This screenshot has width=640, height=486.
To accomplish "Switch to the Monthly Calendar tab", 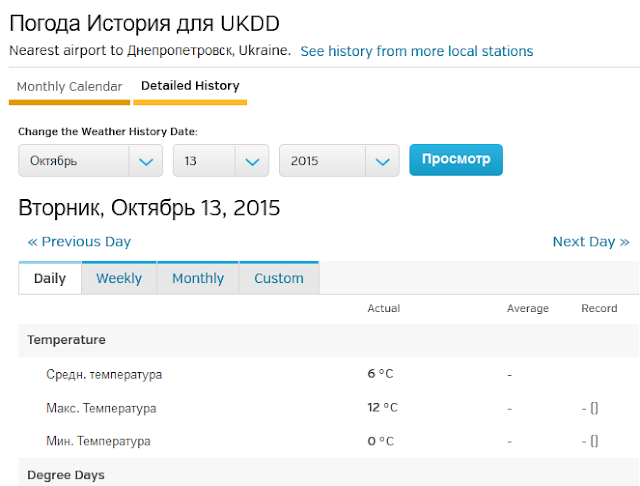I will coord(69,87).
